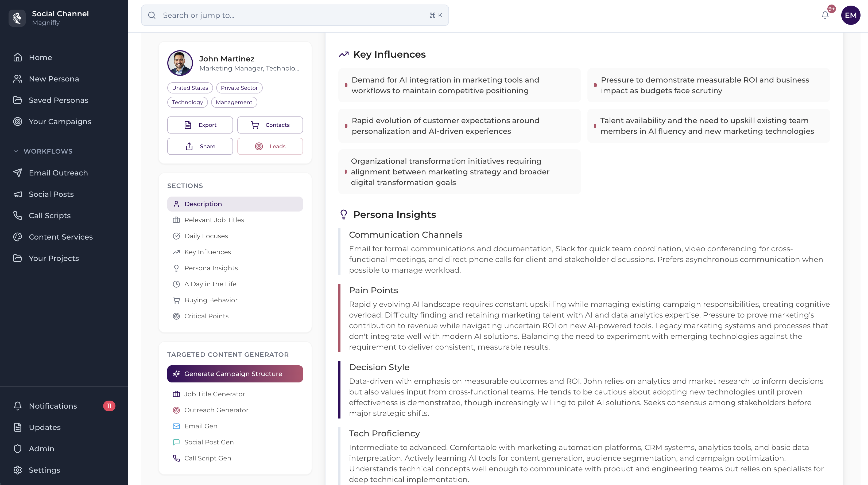The width and height of the screenshot is (868, 485).
Task: Select Buying Behavior section
Action: 211,300
